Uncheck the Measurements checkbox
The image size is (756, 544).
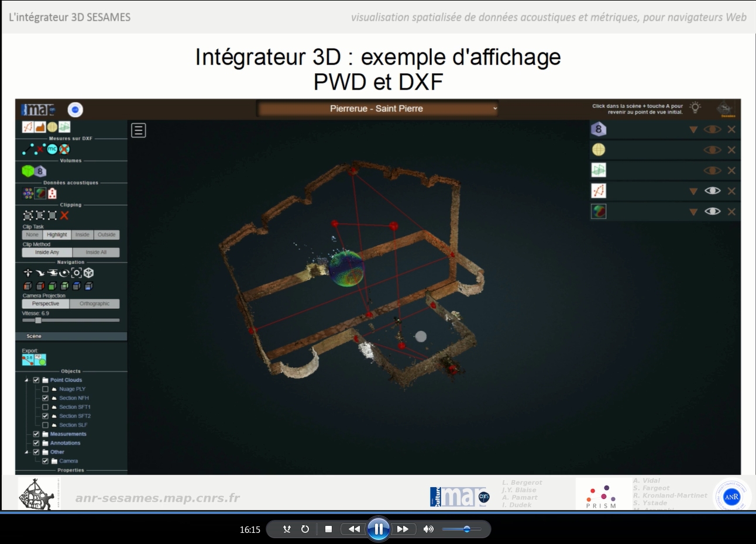tap(36, 434)
